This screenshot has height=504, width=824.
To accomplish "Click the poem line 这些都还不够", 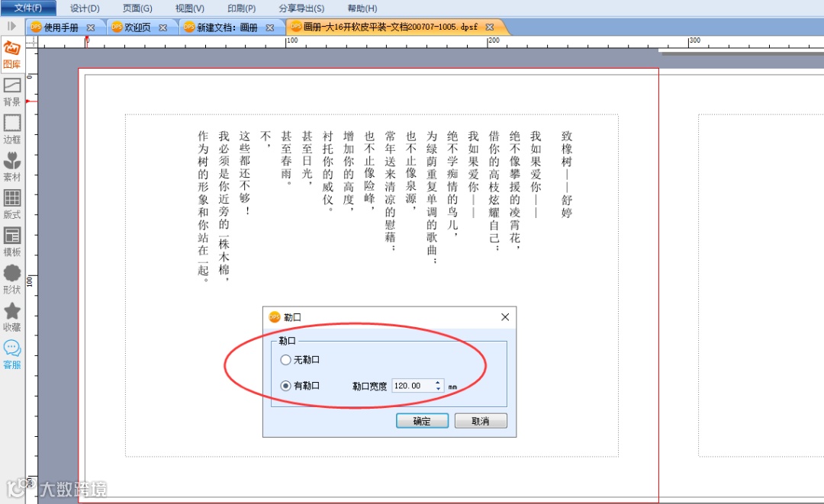I will coord(245,173).
